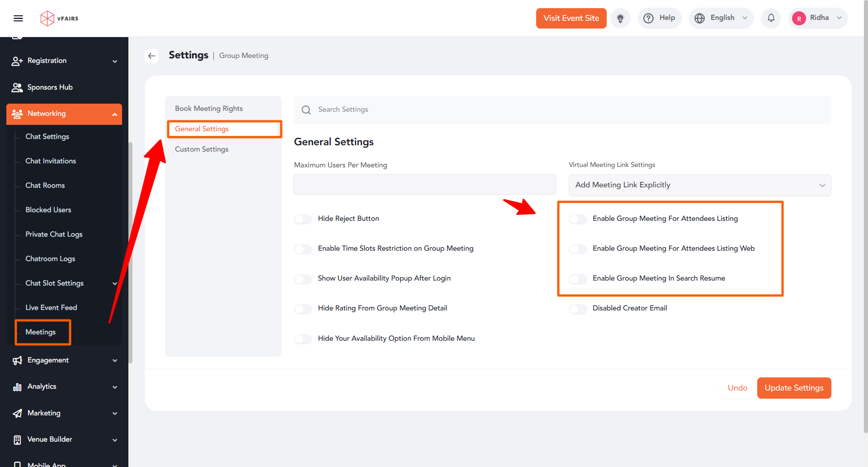Click the Maximum Users Per Meeting field
868x467 pixels.
tap(425, 185)
